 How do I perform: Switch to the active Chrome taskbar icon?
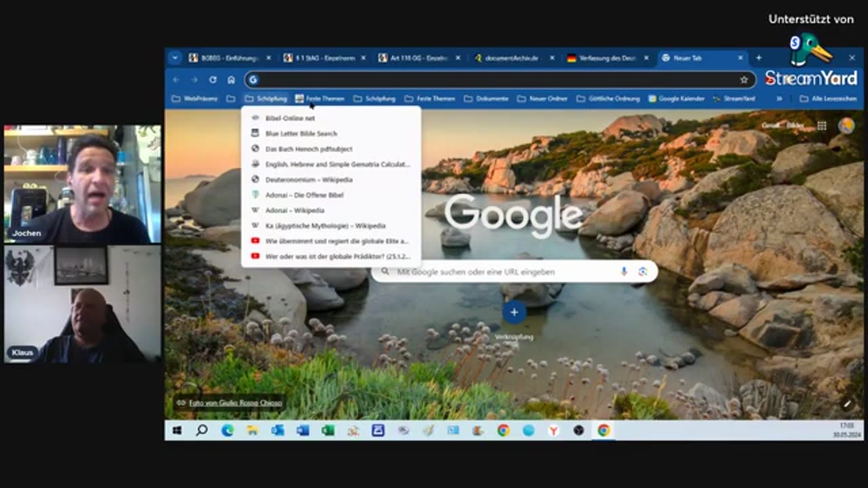(x=604, y=430)
